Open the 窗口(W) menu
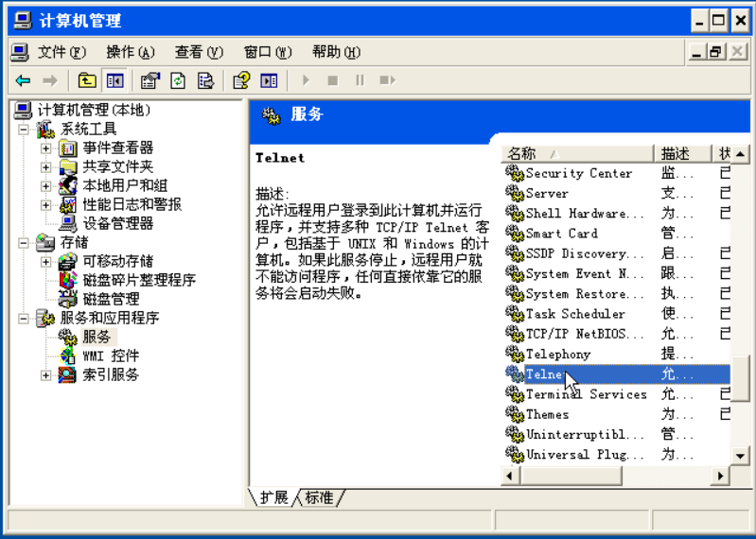 pyautogui.click(x=268, y=52)
